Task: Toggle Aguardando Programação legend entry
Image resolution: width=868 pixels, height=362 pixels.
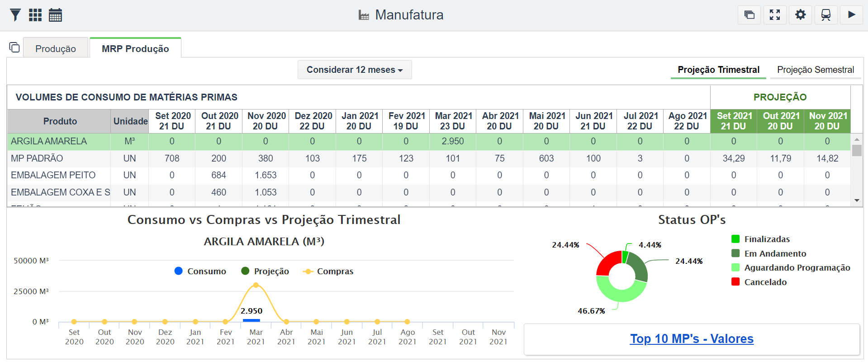Action: point(791,267)
